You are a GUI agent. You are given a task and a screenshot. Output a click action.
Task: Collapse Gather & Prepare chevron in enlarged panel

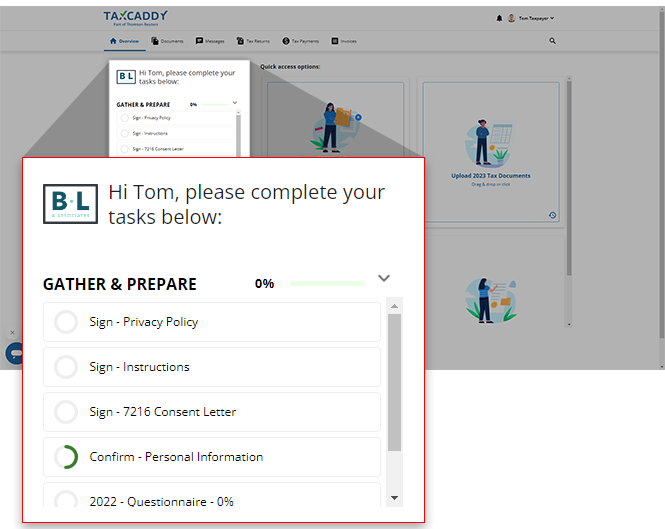[383, 278]
